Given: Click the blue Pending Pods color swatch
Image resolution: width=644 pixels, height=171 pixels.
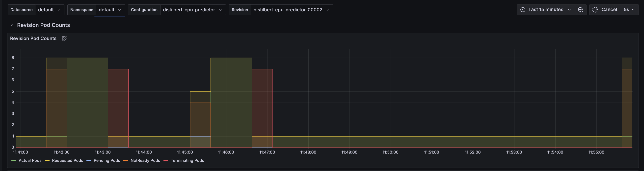Looking at the screenshot, I should (x=89, y=161).
